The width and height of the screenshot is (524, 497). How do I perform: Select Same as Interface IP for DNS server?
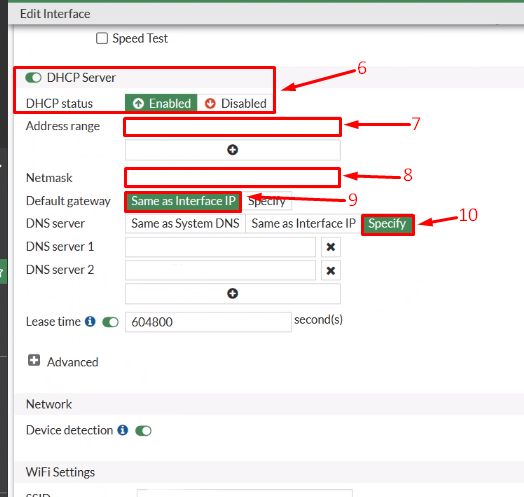pyautogui.click(x=303, y=223)
